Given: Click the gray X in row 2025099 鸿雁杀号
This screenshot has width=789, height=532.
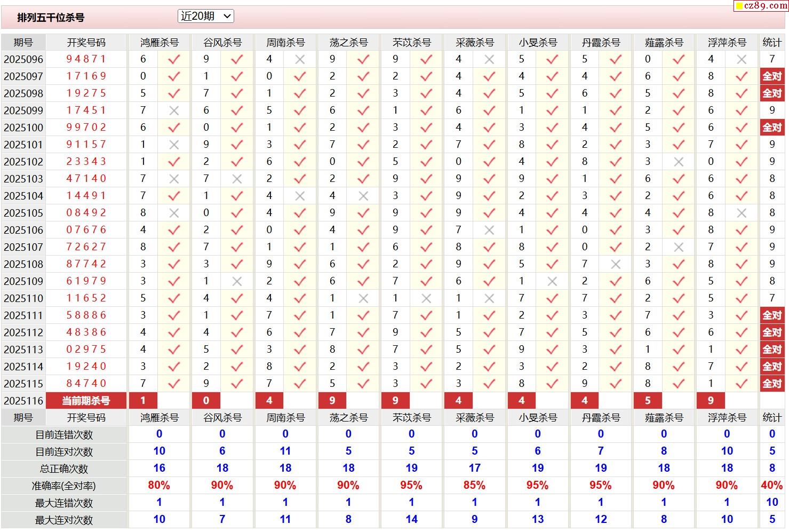Looking at the screenshot, I should [x=174, y=111].
